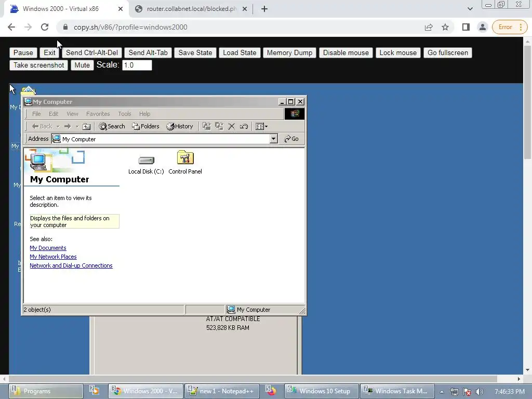Toggle the Folders pane button

(145, 126)
